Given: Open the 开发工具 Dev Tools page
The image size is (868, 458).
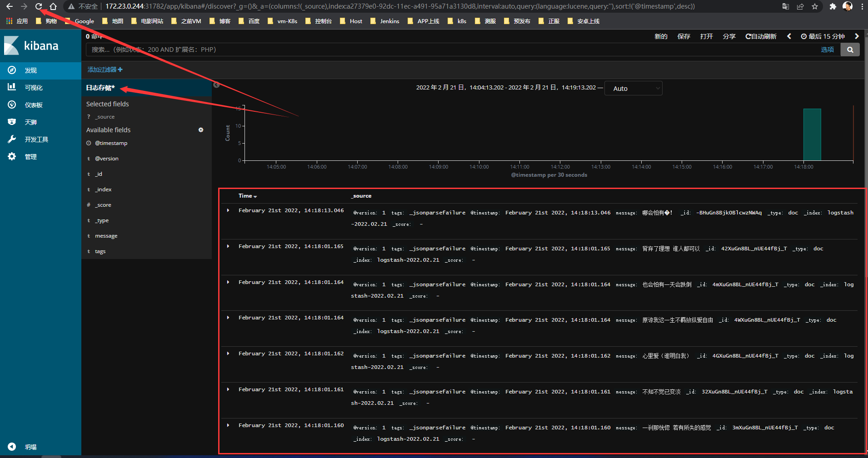Looking at the screenshot, I should tap(40, 139).
